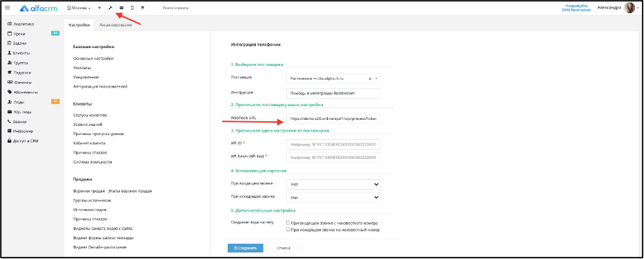Click the orange badge next to Лиды
The height and width of the screenshot is (259, 644).
(55, 101)
